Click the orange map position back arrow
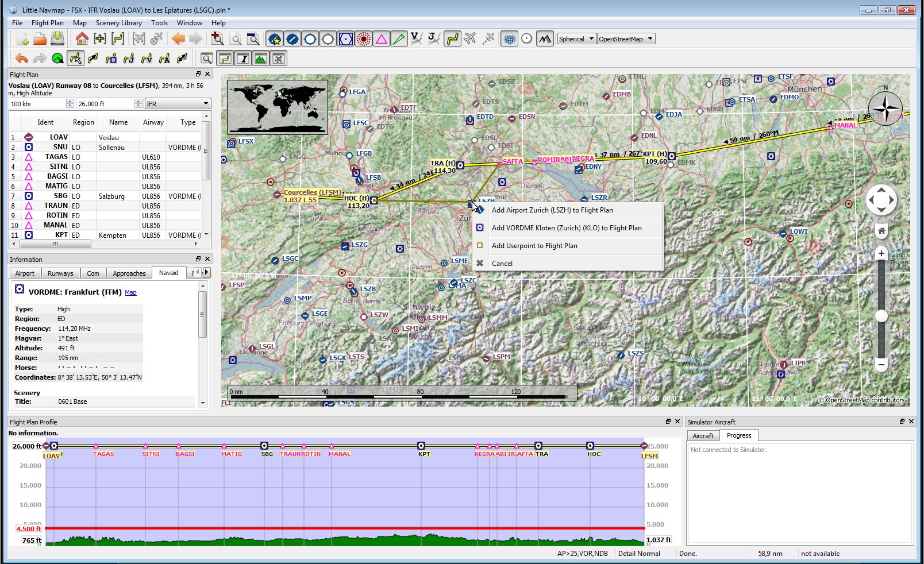 (178, 39)
